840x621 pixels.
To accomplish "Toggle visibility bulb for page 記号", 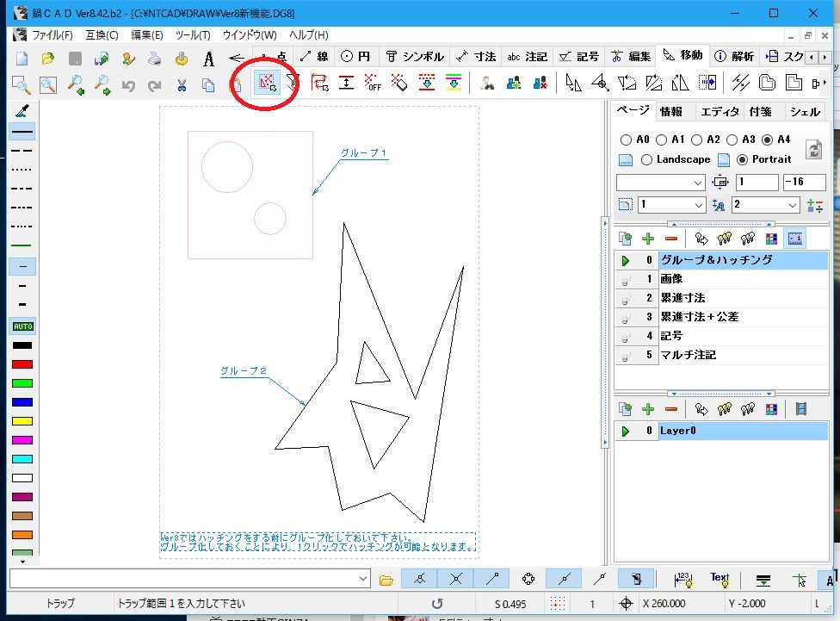I will (x=625, y=336).
